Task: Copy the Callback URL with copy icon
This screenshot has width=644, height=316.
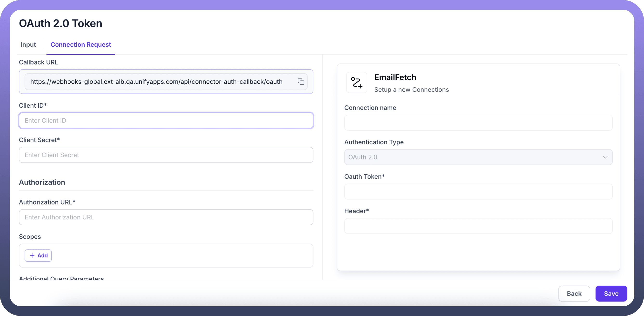Action: [x=301, y=82]
